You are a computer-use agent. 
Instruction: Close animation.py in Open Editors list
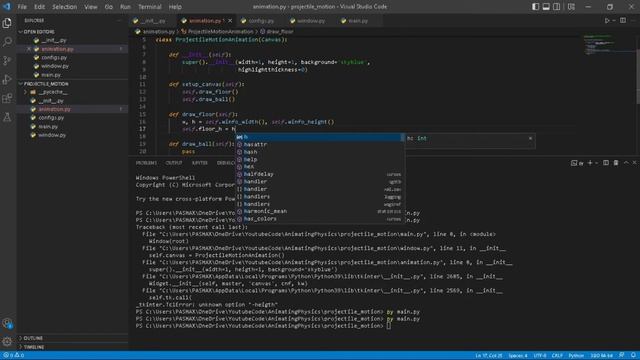tap(29, 49)
